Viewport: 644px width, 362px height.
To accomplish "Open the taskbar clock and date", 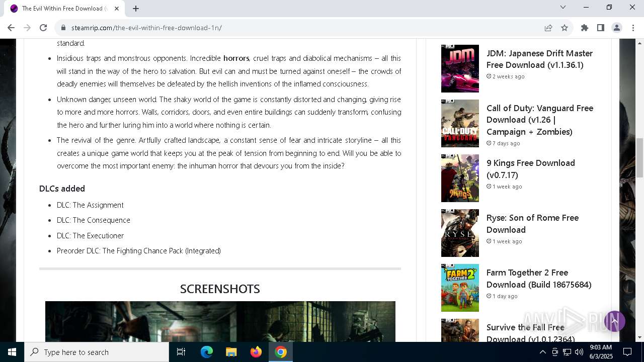I will [x=601, y=352].
